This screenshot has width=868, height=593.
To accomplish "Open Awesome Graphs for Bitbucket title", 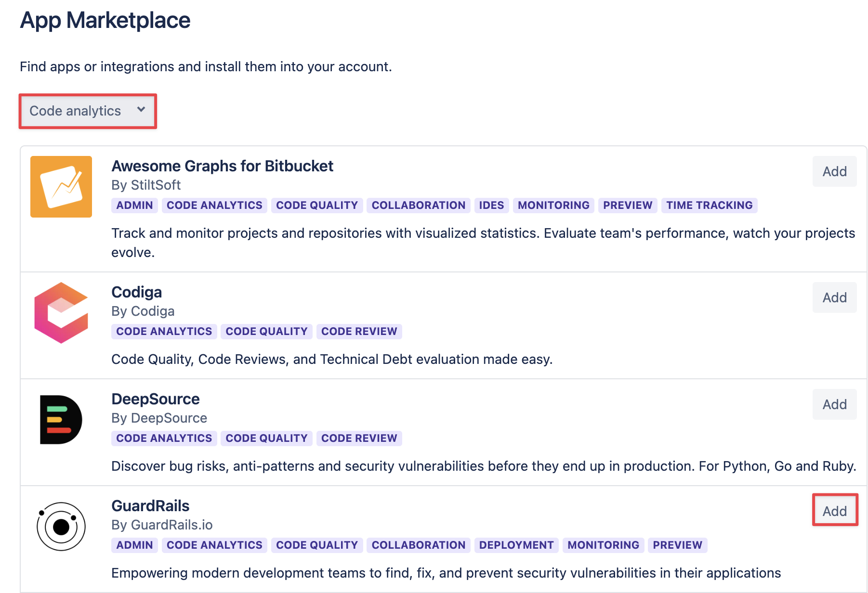I will pos(222,166).
